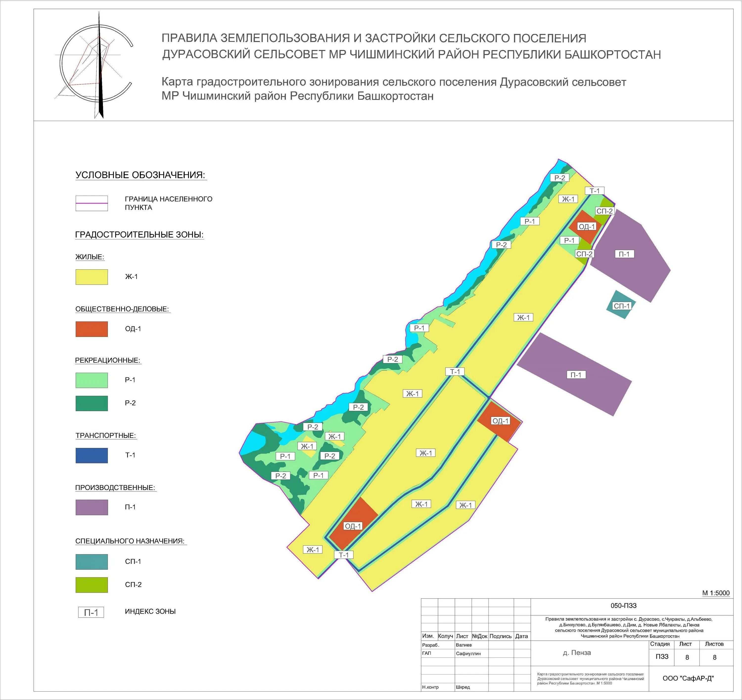
Task: Pick the light green Р-1 legend swatch
Action: [x=92, y=380]
